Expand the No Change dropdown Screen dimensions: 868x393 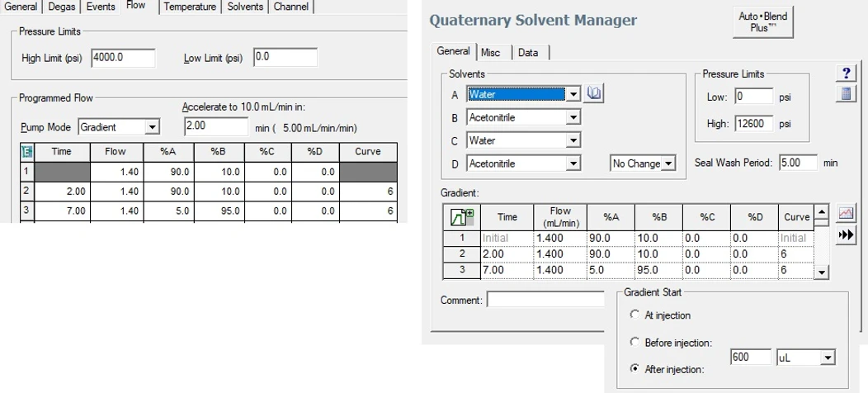click(x=668, y=163)
